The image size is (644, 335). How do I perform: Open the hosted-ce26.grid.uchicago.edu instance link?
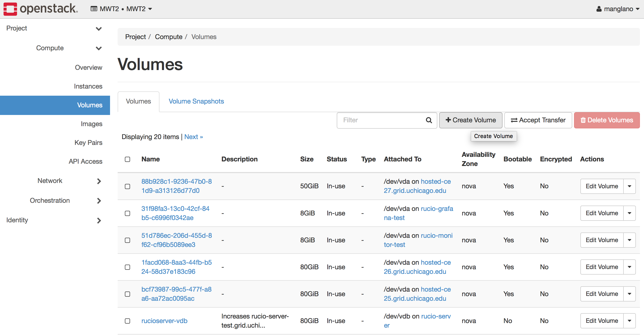click(415, 272)
